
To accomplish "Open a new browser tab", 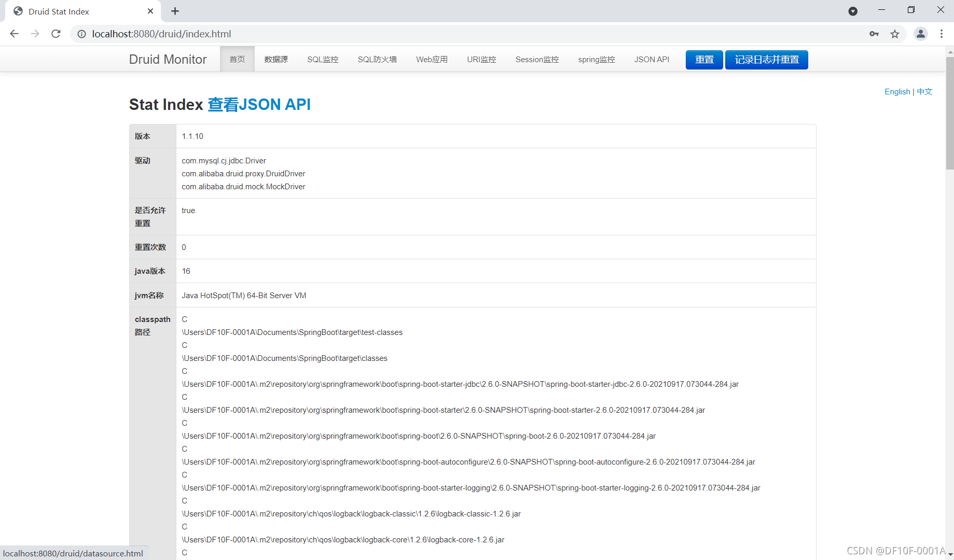I will pyautogui.click(x=175, y=11).
